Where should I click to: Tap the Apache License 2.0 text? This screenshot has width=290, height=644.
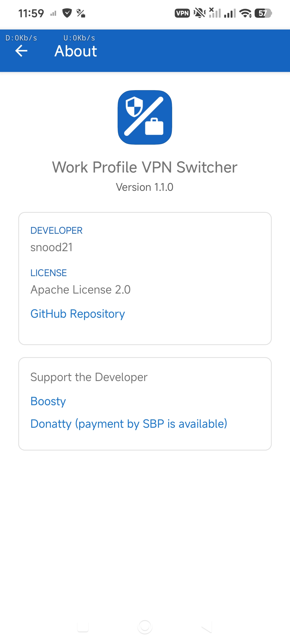click(81, 290)
